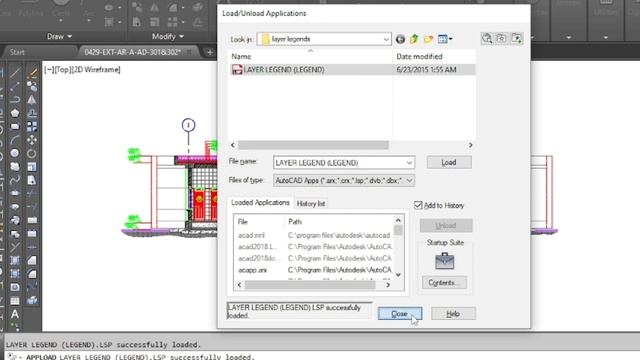This screenshot has height=360, width=640.
Task: Select the filled Circle draw tool
Action: 15,153
